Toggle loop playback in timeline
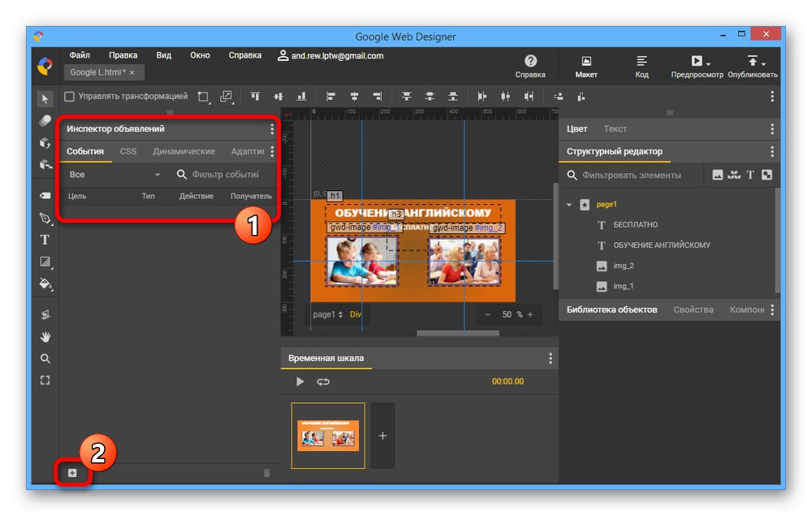 pyautogui.click(x=323, y=381)
